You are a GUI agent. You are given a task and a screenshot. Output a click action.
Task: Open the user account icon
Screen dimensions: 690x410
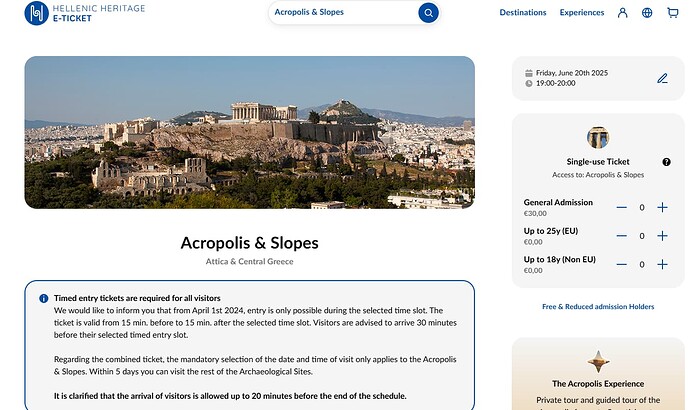tap(622, 13)
